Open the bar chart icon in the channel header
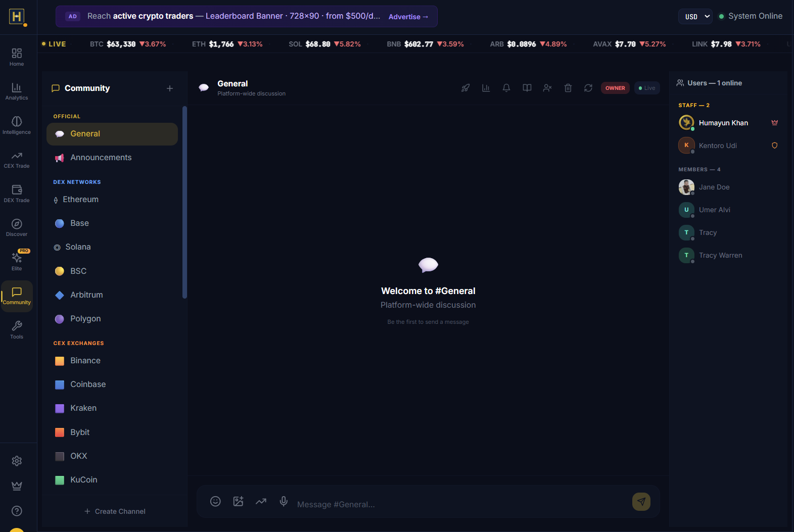 [486, 88]
